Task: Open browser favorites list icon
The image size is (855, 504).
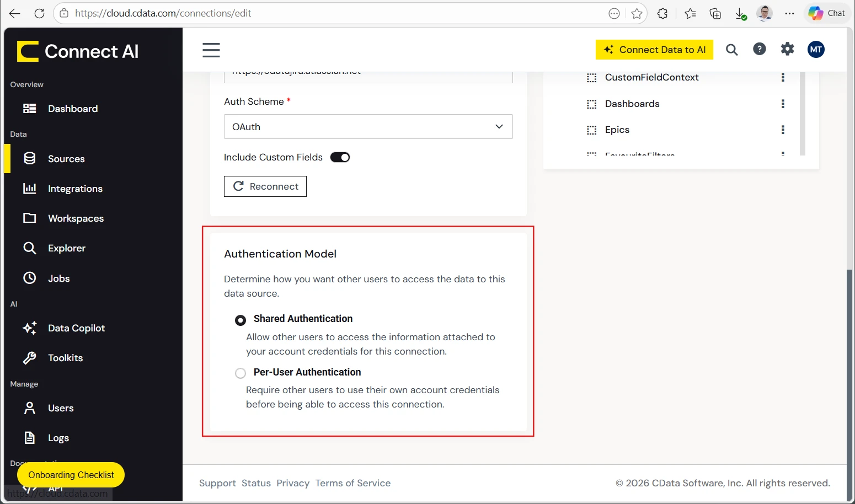Action: pyautogui.click(x=690, y=13)
